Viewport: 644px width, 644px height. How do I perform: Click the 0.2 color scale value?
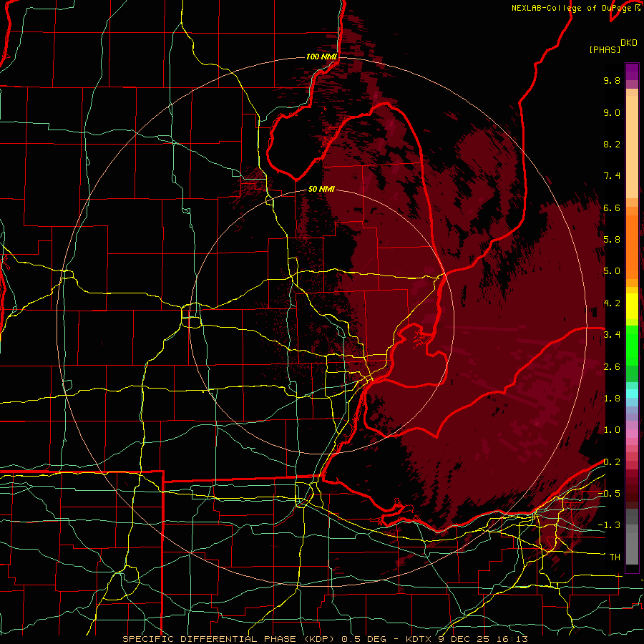[612, 462]
